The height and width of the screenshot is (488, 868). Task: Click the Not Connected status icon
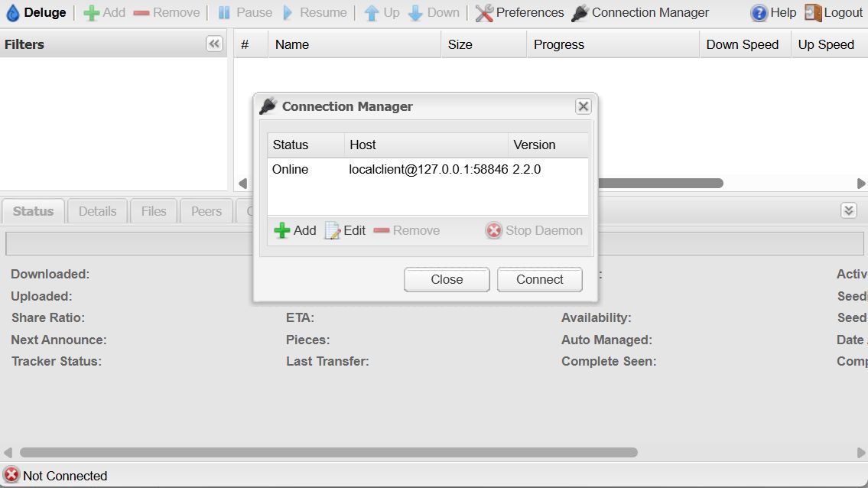click(x=11, y=475)
